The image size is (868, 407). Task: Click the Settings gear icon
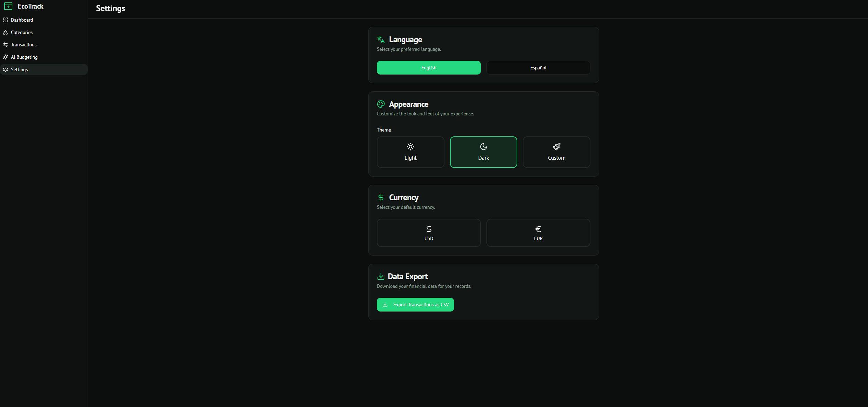coord(5,69)
